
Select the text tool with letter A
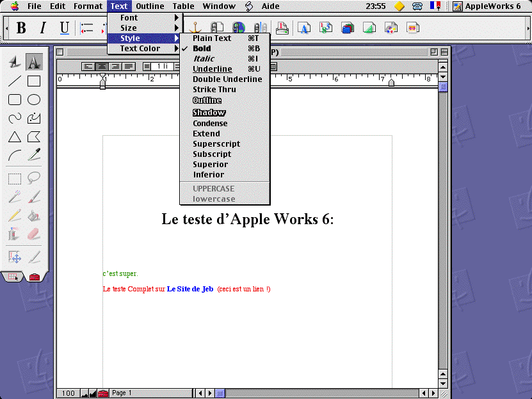pos(34,62)
